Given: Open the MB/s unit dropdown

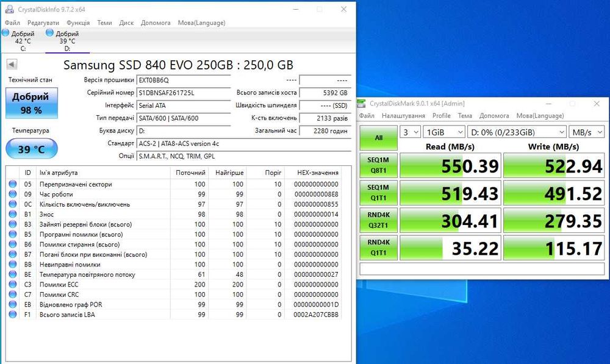Looking at the screenshot, I should pos(586,132).
